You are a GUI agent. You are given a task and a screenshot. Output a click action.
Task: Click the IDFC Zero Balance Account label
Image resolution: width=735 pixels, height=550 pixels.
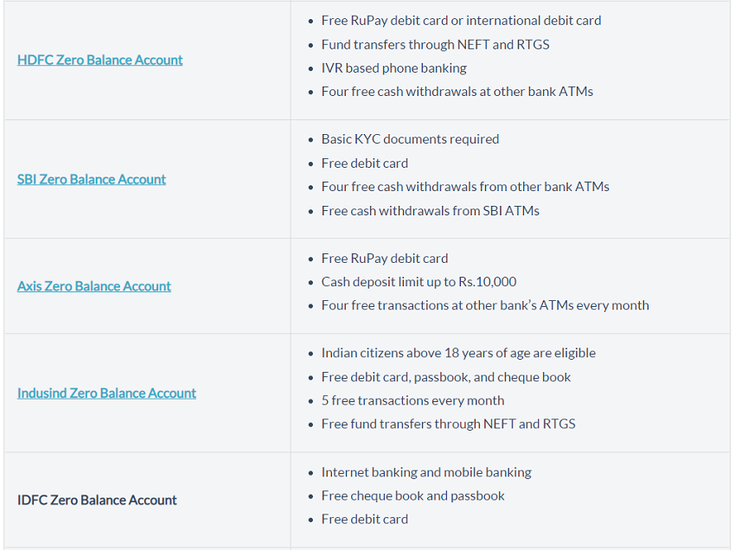(97, 500)
